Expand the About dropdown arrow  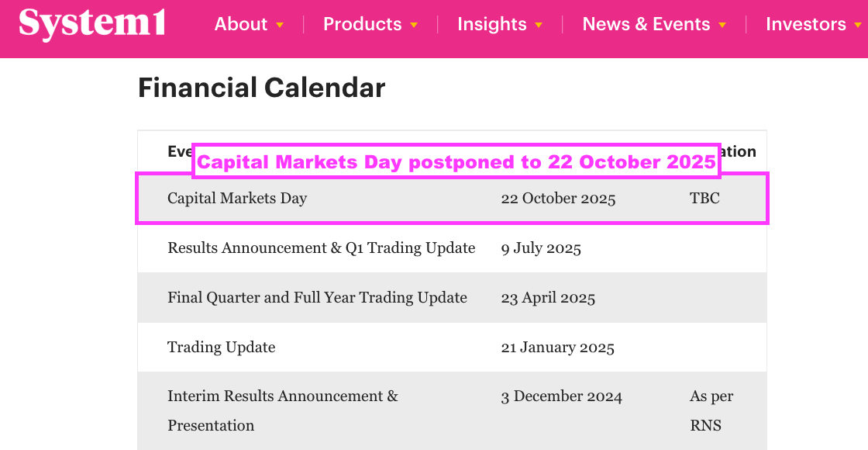pos(280,25)
